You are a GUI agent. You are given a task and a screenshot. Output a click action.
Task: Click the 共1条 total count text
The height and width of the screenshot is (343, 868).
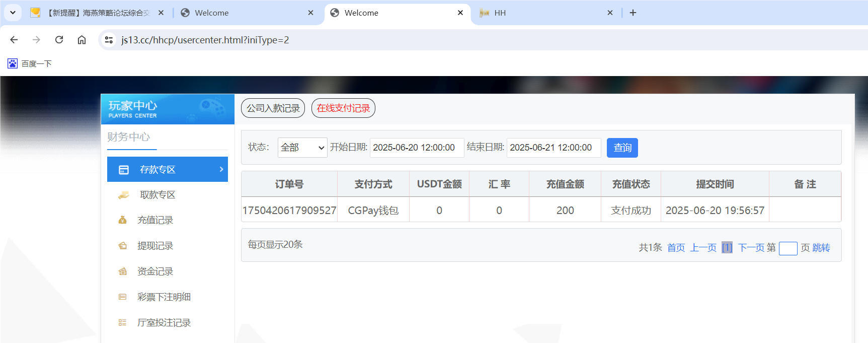click(x=651, y=248)
